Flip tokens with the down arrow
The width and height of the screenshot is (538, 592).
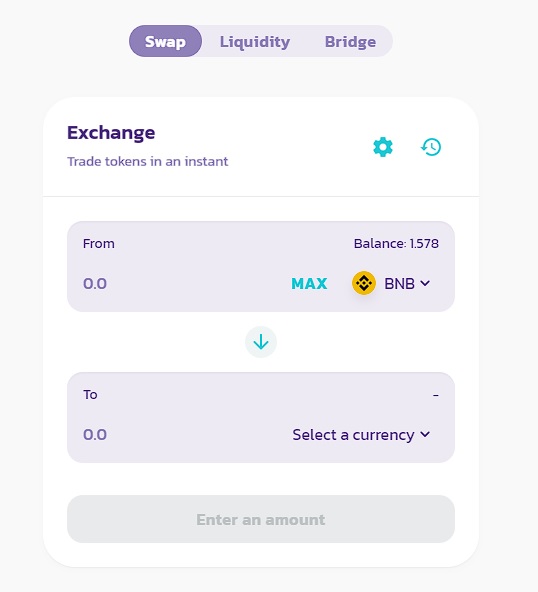[261, 342]
